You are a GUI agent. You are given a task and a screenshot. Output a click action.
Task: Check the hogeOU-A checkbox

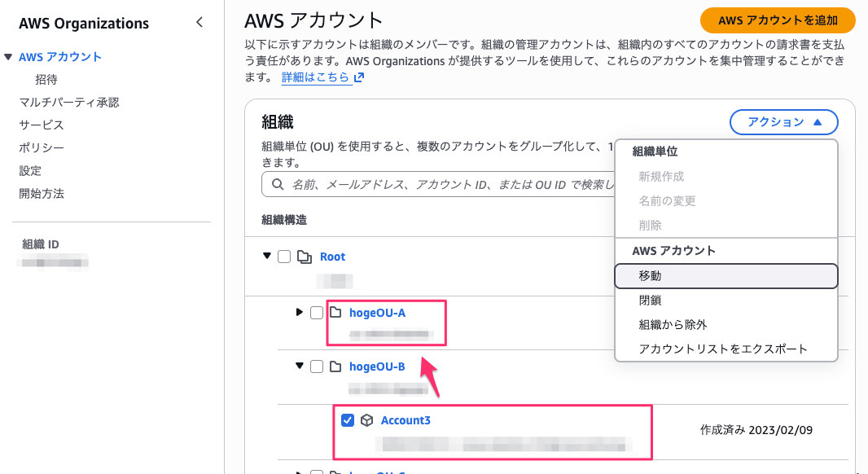coord(317,313)
